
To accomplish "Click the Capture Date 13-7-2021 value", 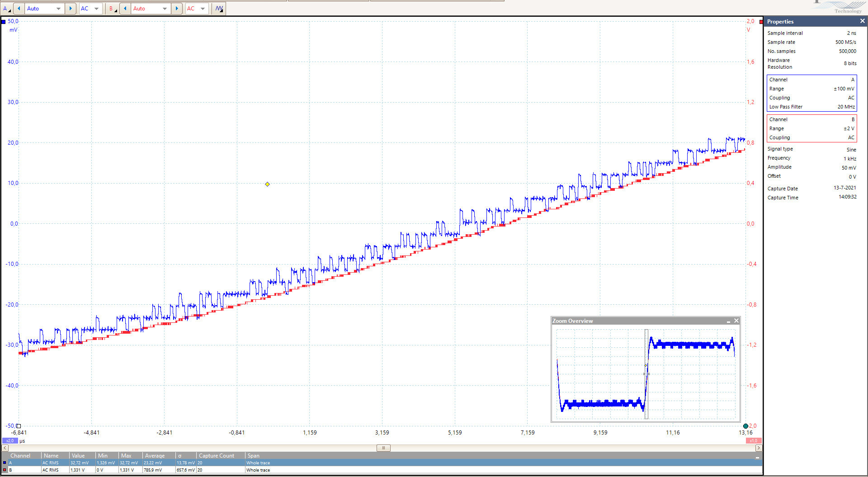I will point(844,188).
